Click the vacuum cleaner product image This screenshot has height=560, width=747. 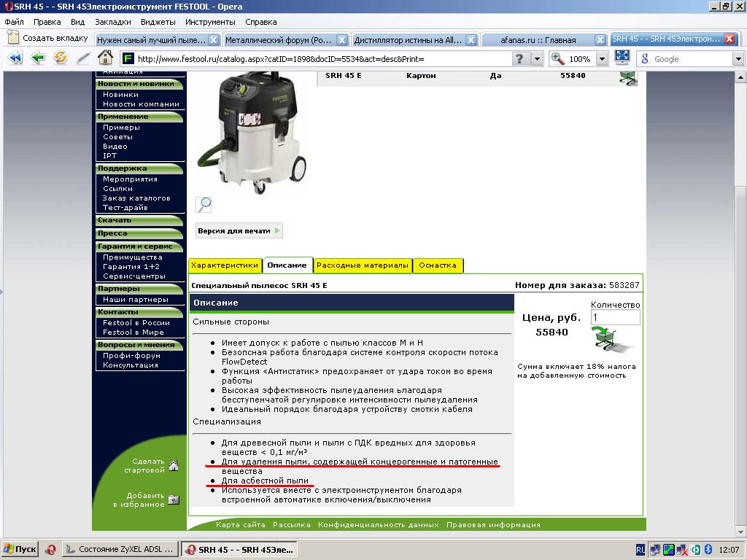coord(253,133)
